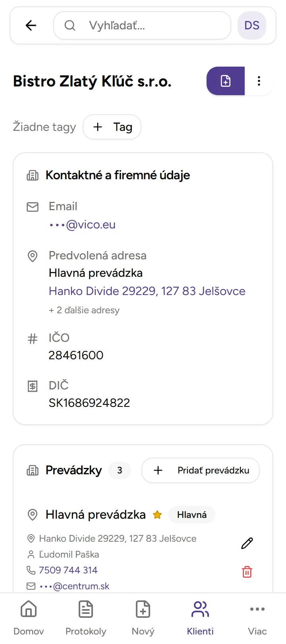The image size is (286, 644).
Task: Delete Hlavná prevádzka using the trash icon
Action: [x=247, y=572]
